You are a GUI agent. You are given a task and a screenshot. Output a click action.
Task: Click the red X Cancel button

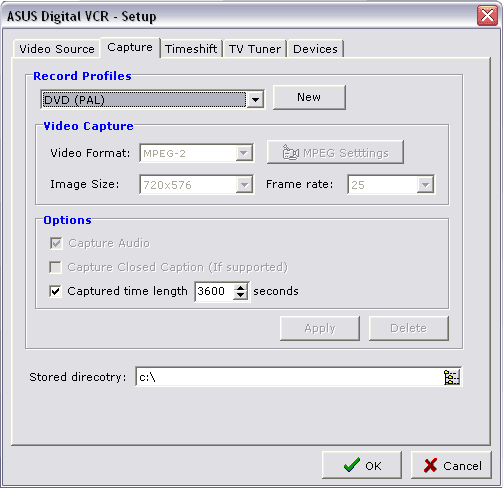(451, 465)
